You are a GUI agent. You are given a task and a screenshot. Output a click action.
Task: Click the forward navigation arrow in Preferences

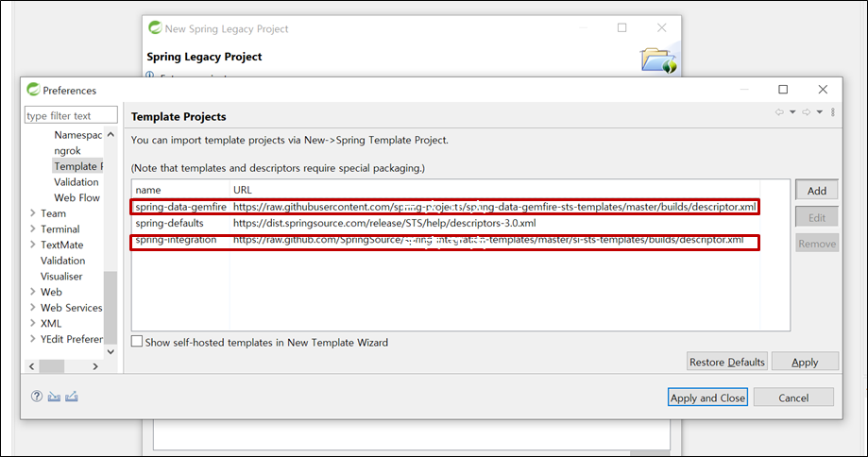[x=807, y=112]
